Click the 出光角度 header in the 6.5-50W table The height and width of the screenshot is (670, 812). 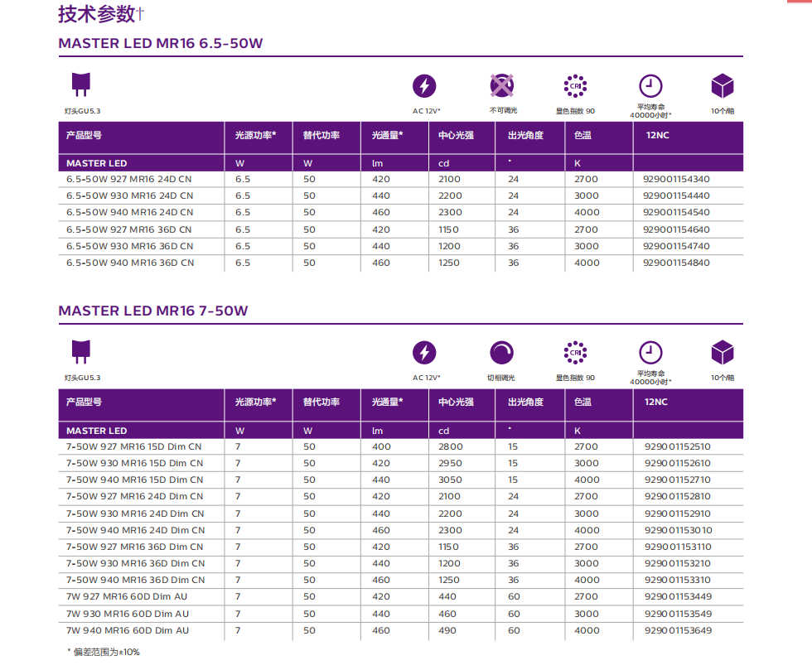click(525, 135)
